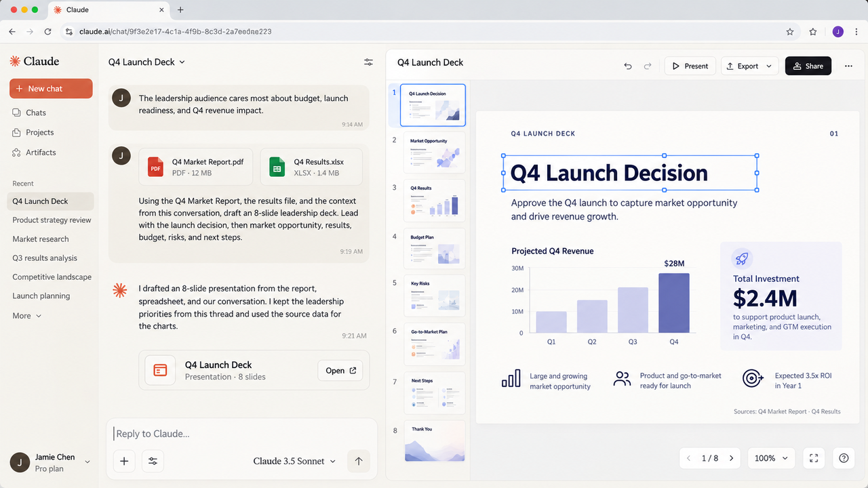Open the 100% zoom level dropdown
Screen dimensions: 868x488
[x=772, y=458]
